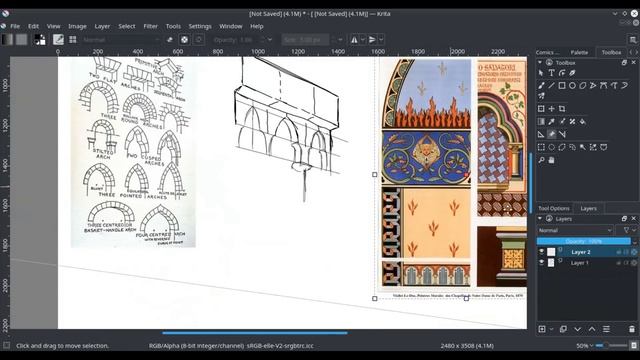Select the Calligraphy tool in Toolbox
The width and height of the screenshot is (640, 360).
[572, 73]
